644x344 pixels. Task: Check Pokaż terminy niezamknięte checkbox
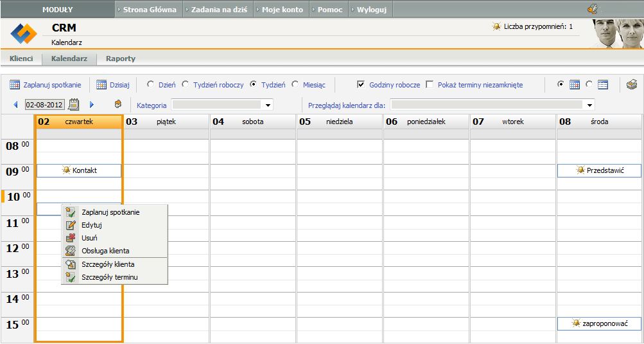pyautogui.click(x=430, y=85)
